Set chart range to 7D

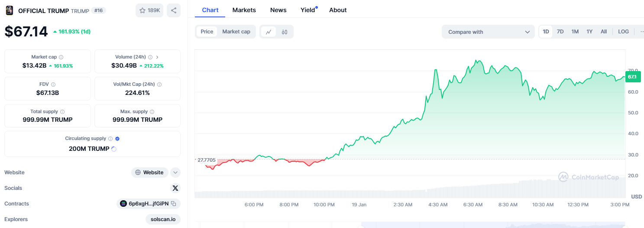pyautogui.click(x=560, y=32)
